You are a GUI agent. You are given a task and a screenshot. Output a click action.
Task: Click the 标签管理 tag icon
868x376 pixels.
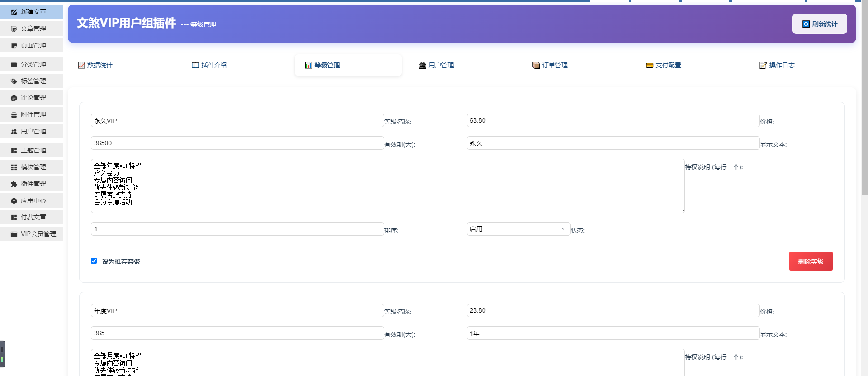pyautogui.click(x=14, y=81)
